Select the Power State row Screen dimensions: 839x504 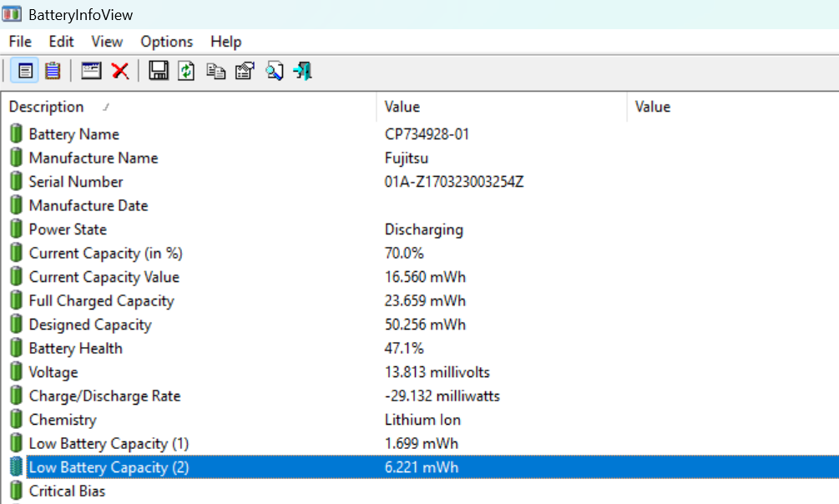[x=419, y=229]
